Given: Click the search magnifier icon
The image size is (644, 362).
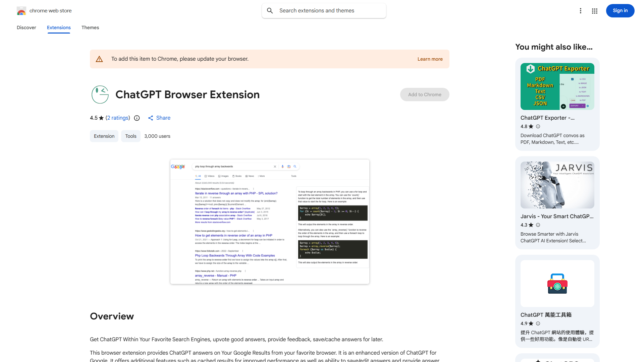Looking at the screenshot, I should point(270,10).
